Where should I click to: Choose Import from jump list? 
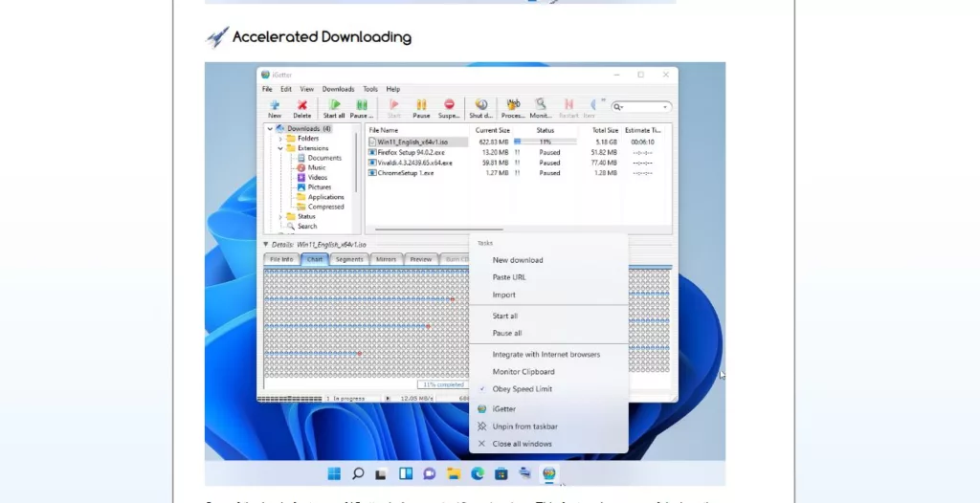(503, 295)
